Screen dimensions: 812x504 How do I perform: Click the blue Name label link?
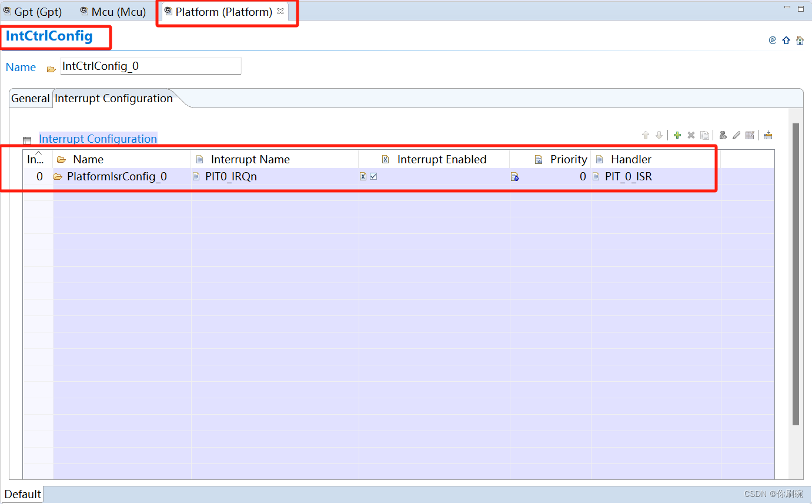tap(21, 68)
